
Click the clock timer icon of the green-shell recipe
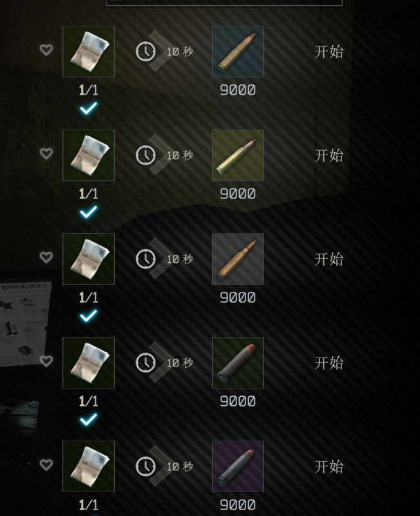coord(146,362)
